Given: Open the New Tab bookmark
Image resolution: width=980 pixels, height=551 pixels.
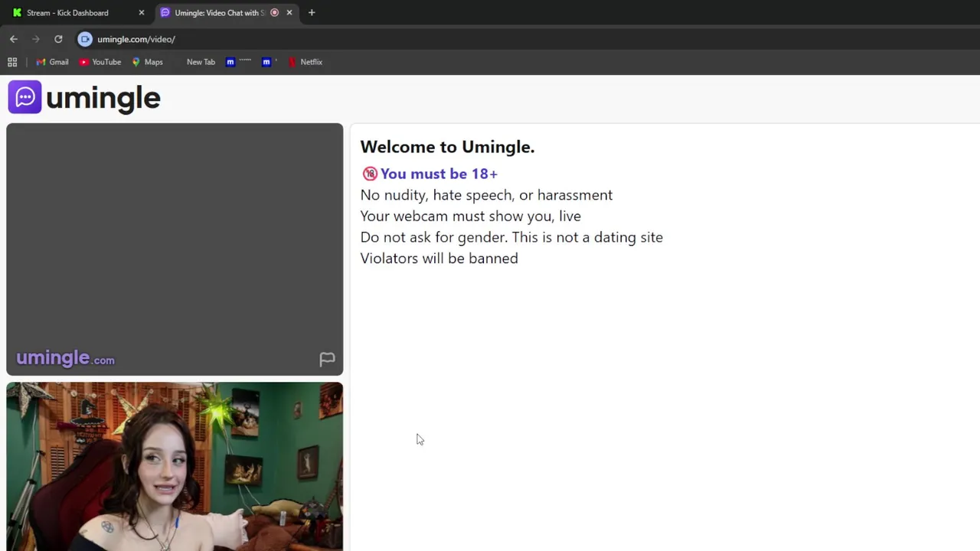Looking at the screenshot, I should (x=201, y=62).
